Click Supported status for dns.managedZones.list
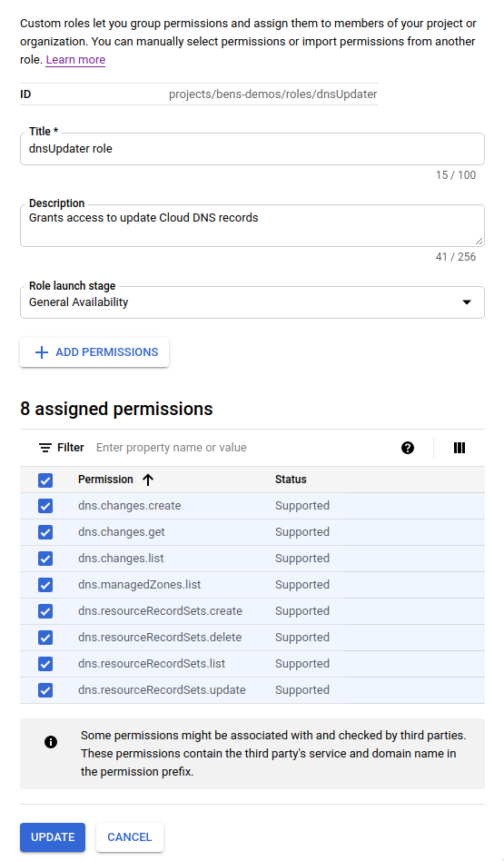Image resolution: width=504 pixels, height=861 pixels. click(302, 585)
